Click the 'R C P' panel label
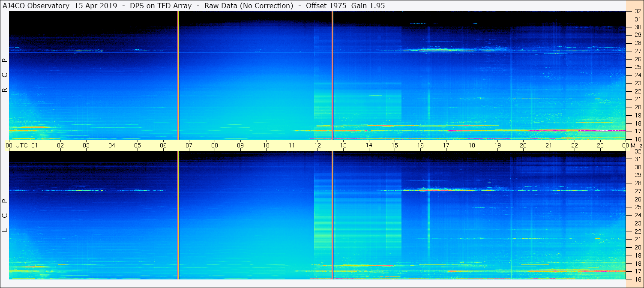644x288 pixels. click(5, 75)
